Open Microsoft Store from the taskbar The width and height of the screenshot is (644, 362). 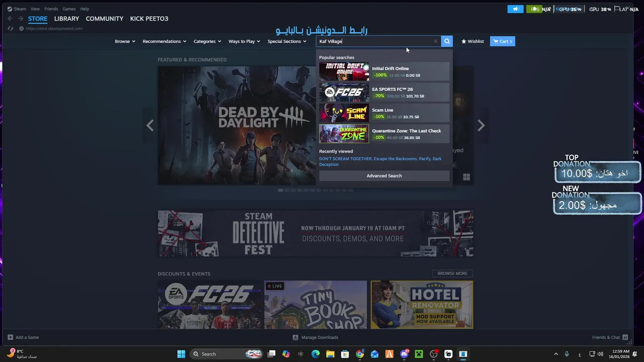(x=345, y=354)
